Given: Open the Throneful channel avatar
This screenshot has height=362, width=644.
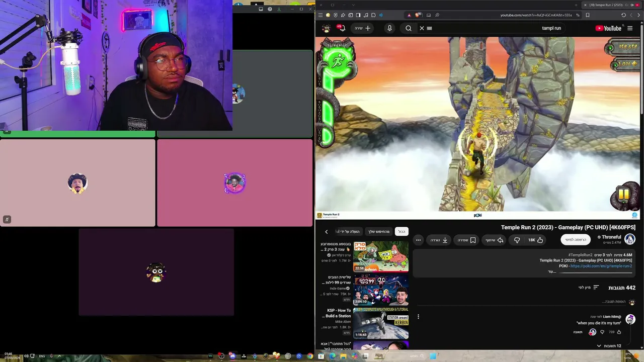Looking at the screenshot, I should (630, 239).
